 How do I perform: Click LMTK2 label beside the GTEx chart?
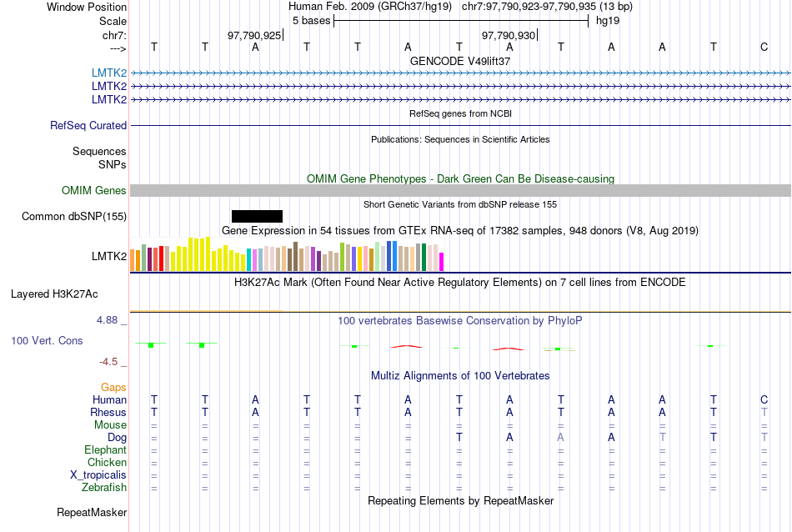click(109, 256)
